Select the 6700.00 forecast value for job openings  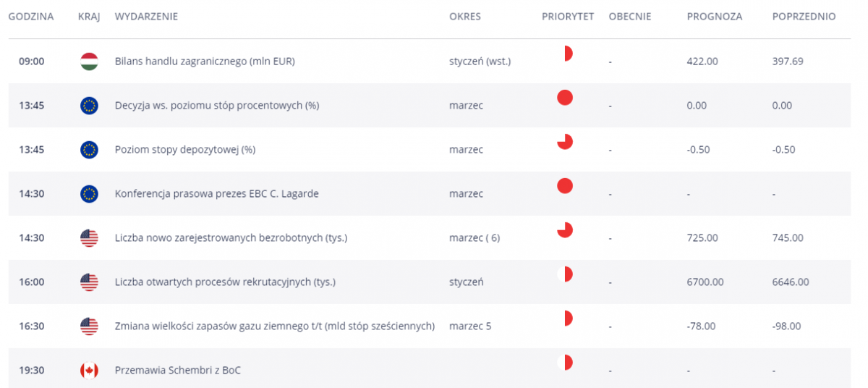pos(705,282)
